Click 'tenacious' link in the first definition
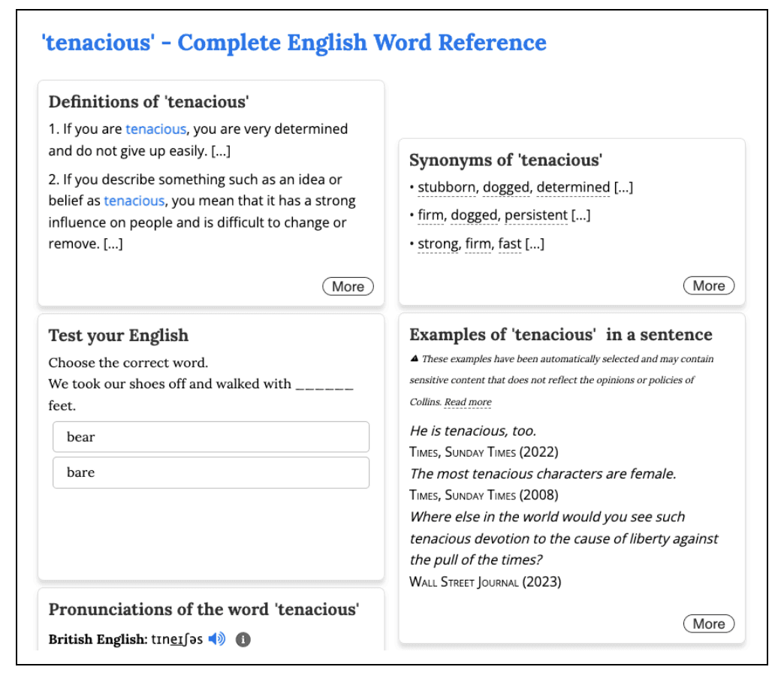The height and width of the screenshot is (679, 784). pos(155,129)
